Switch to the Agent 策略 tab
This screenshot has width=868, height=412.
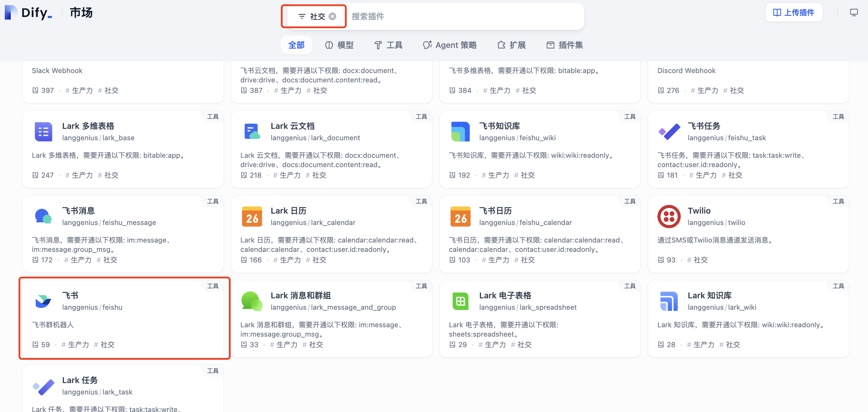(449, 45)
